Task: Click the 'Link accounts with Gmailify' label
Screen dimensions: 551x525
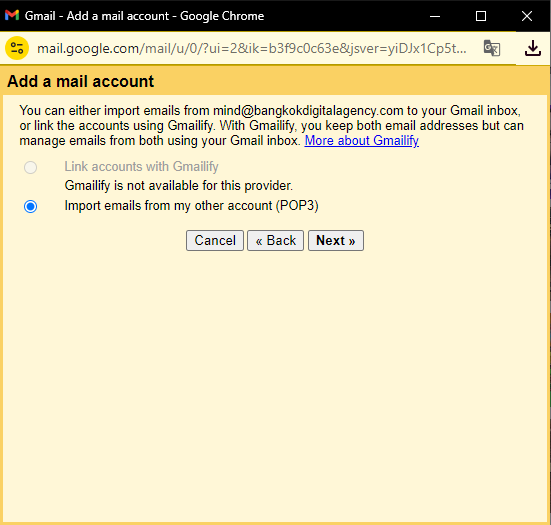Action: (141, 167)
